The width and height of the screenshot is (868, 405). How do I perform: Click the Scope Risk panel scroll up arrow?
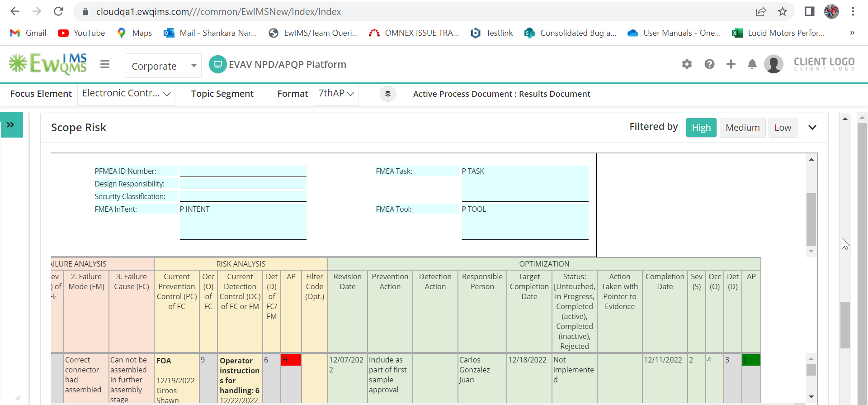click(x=845, y=119)
